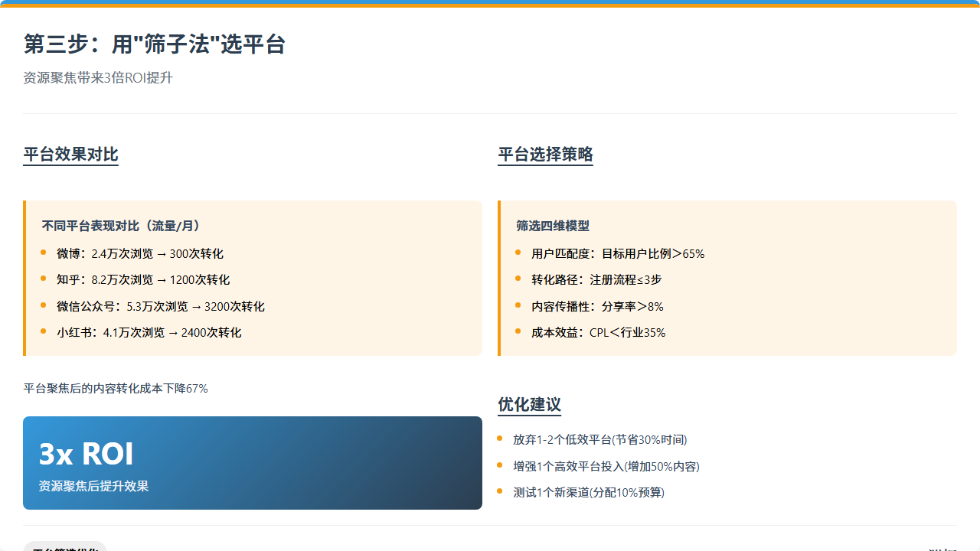The width and height of the screenshot is (980, 551).
Task: Click the 知乎 8.2万次浏览 row
Action: click(x=143, y=280)
